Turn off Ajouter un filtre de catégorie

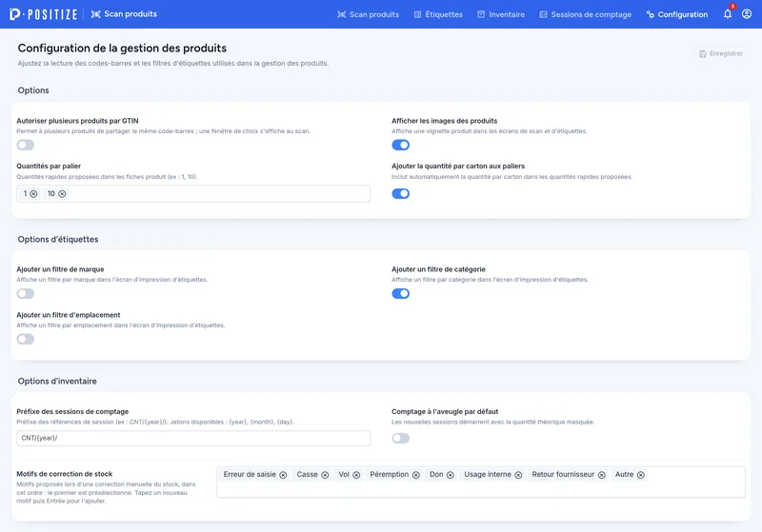point(400,294)
